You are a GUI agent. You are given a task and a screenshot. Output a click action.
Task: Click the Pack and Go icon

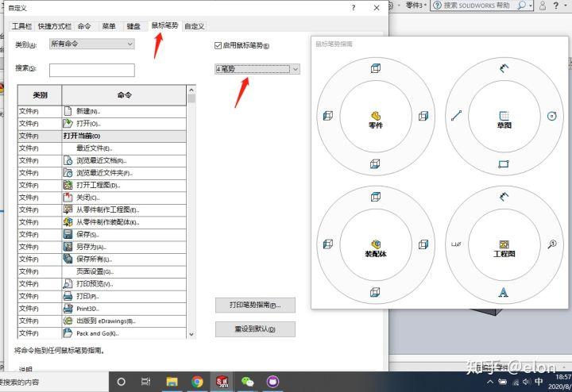tap(68, 333)
